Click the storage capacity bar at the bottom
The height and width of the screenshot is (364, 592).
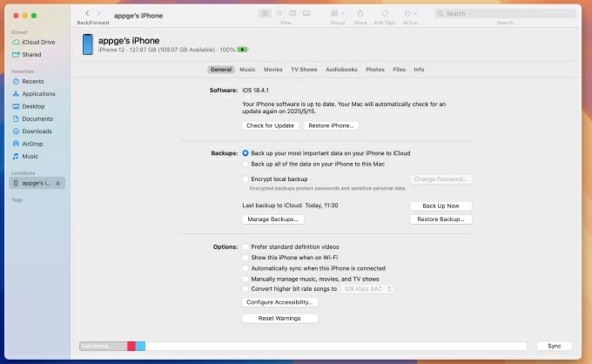pos(303,346)
